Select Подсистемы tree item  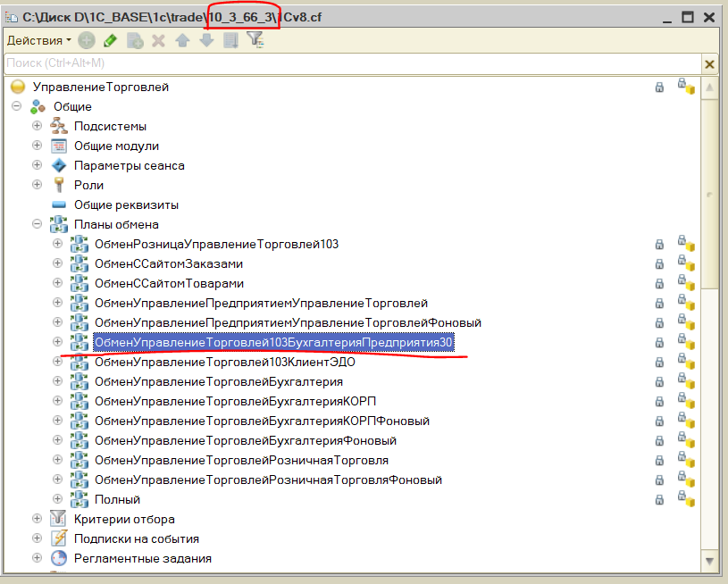(110, 126)
